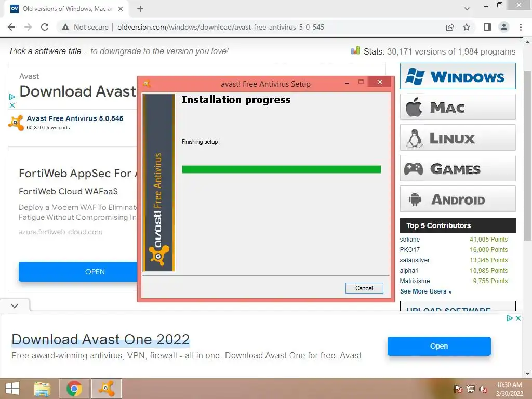Click the Not secure warning icon
532x399 pixels.
(x=65, y=27)
